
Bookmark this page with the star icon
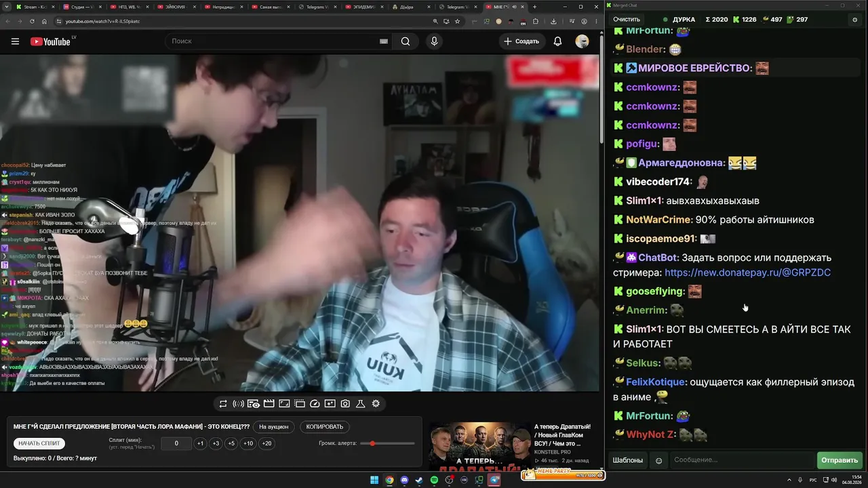coord(458,21)
